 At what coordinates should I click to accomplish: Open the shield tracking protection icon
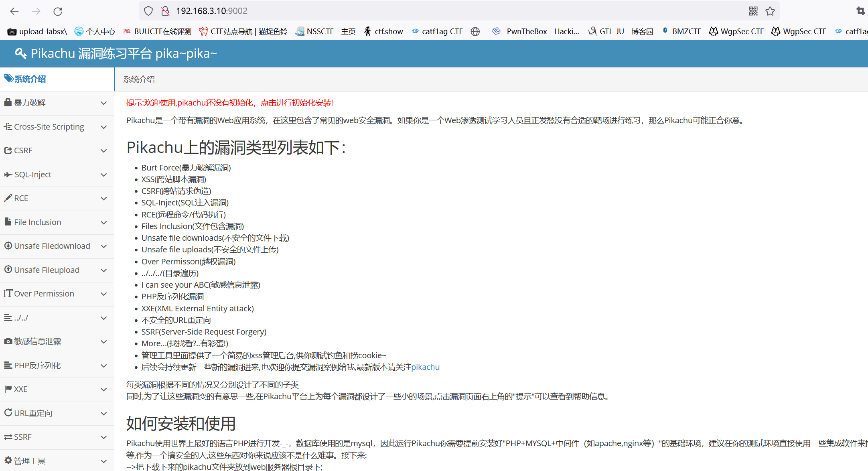pos(148,11)
